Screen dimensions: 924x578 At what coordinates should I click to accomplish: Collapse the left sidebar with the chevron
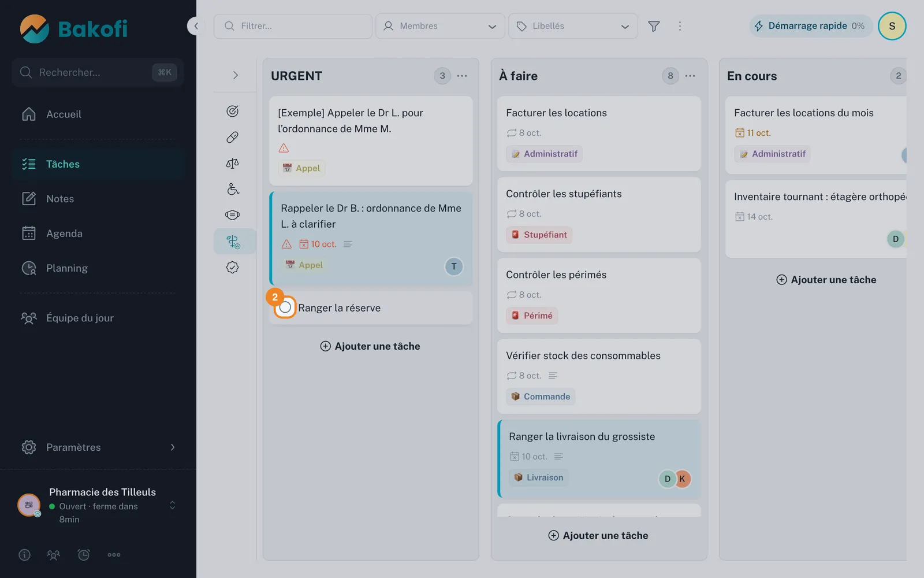[x=196, y=26]
